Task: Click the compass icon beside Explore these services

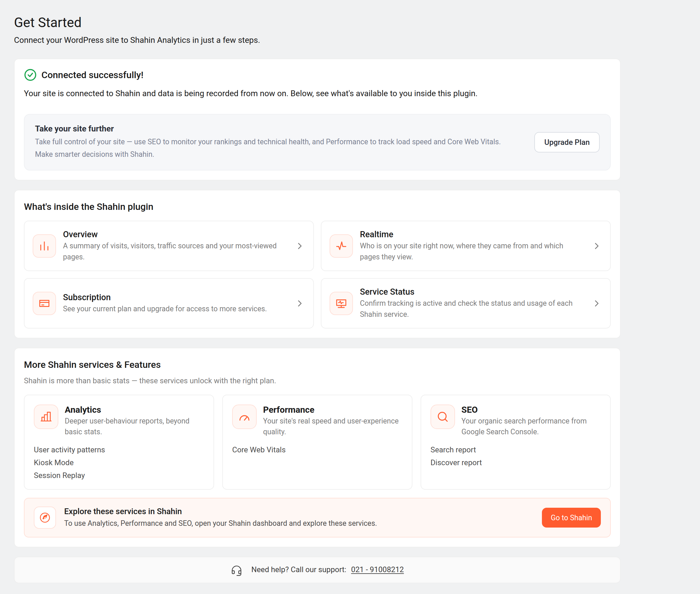Action: point(45,518)
